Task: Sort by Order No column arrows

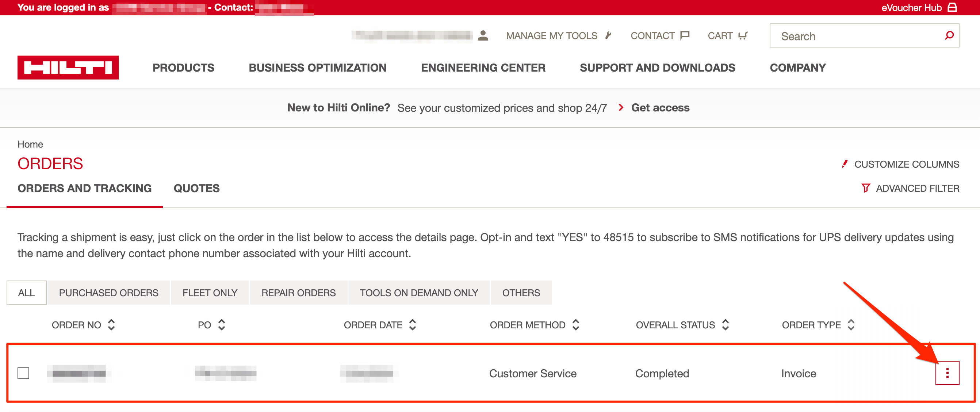Action: coord(111,324)
